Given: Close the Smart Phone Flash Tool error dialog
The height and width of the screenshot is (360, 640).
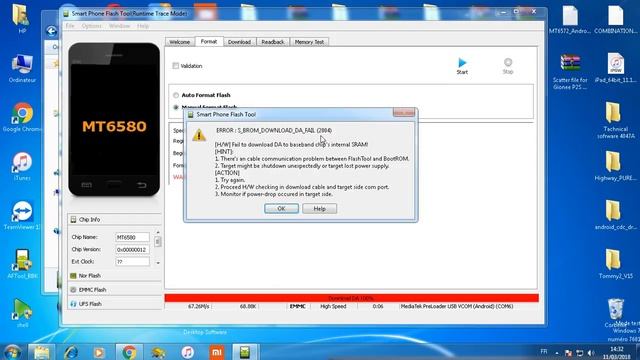Looking at the screenshot, I should coord(404,112).
